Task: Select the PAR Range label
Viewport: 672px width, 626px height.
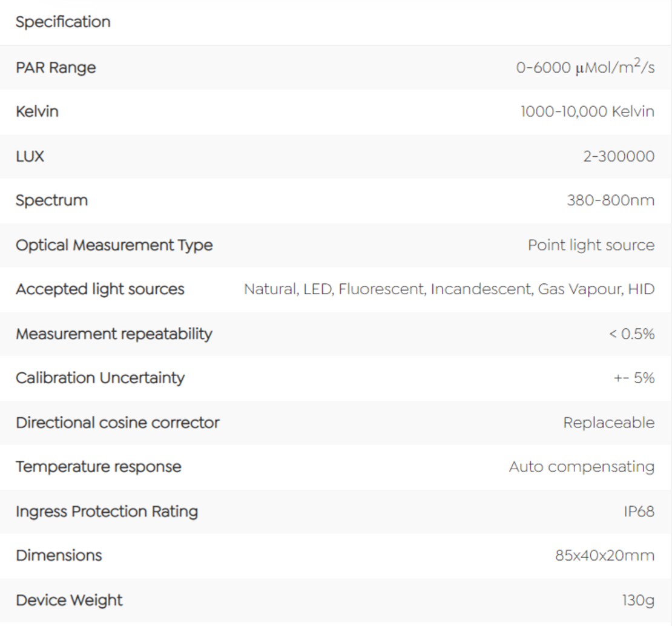Action: [x=56, y=68]
